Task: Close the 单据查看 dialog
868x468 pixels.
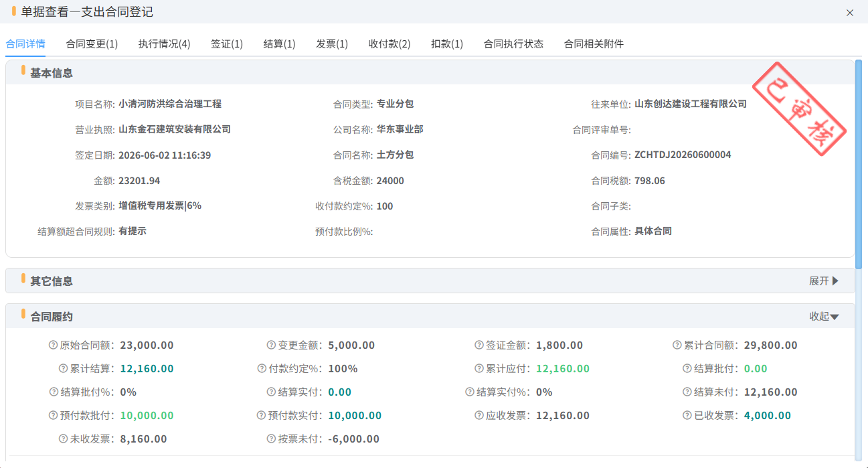Action: tap(850, 13)
